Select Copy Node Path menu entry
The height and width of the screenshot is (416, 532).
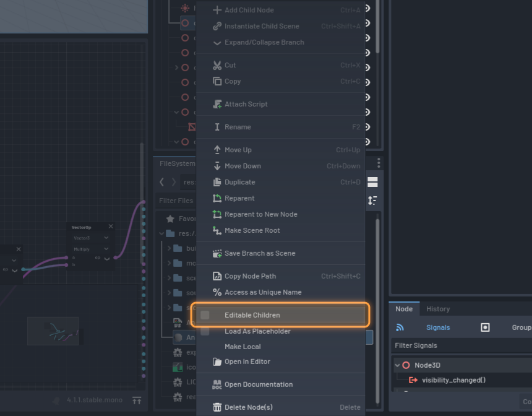point(250,276)
